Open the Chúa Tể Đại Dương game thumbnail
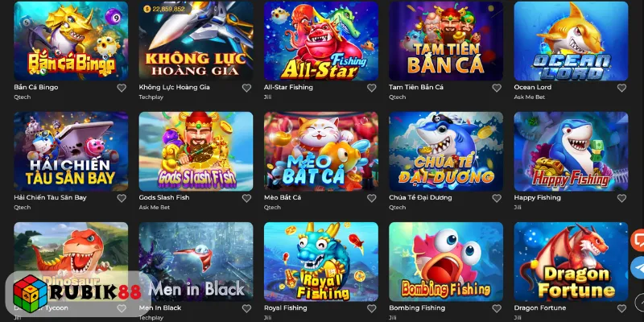This screenshot has height=322, width=644. (446, 151)
